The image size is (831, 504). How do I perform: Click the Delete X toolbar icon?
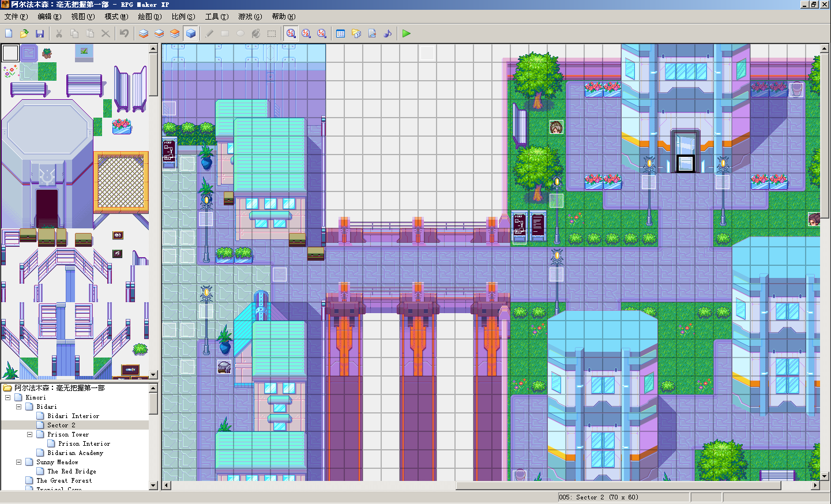tap(106, 33)
